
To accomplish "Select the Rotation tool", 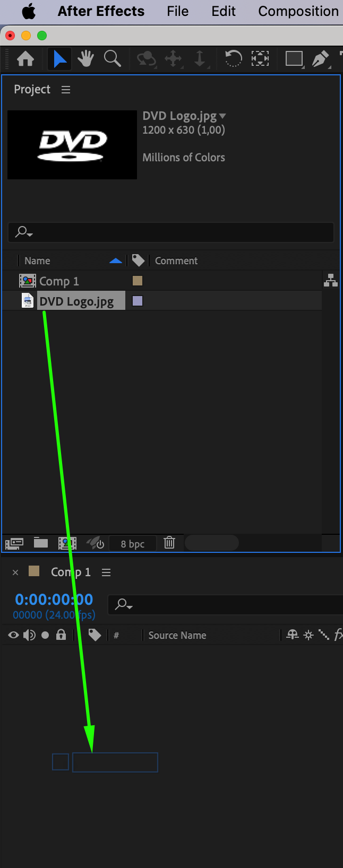I will pos(233,58).
